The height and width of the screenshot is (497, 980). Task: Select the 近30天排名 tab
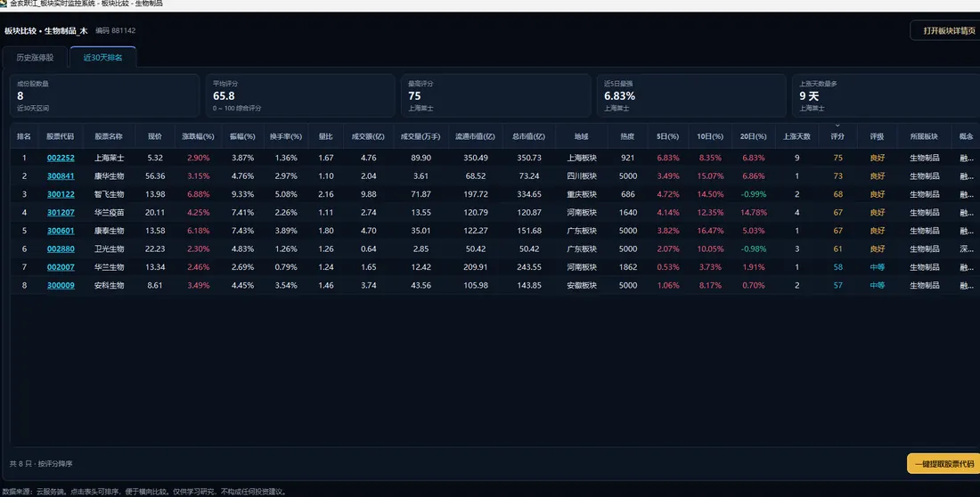click(103, 58)
